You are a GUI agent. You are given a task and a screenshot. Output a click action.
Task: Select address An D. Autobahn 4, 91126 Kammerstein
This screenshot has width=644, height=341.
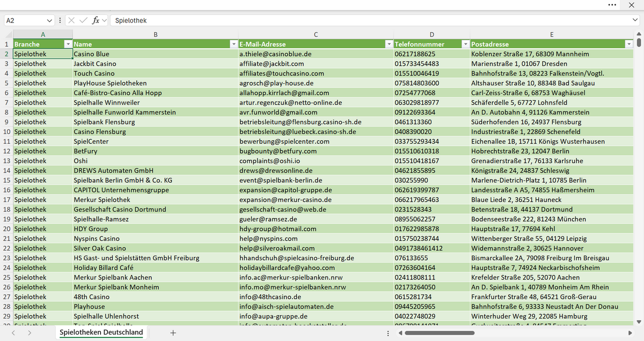coord(552,113)
